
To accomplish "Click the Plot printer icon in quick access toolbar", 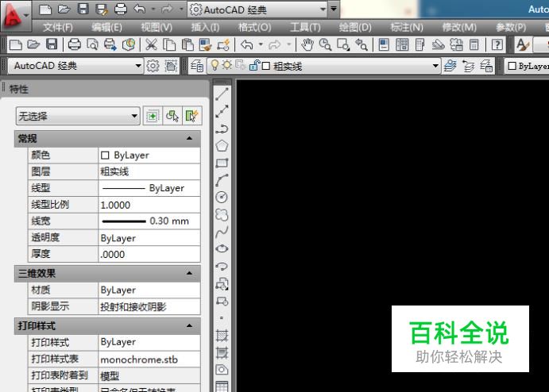I will click(x=121, y=9).
